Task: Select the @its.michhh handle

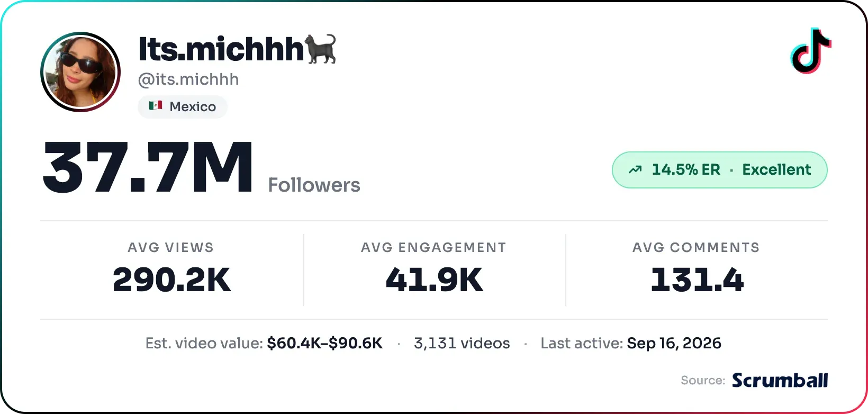Action: [x=188, y=79]
